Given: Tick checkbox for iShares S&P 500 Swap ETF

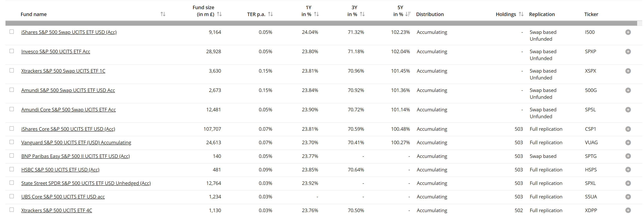Looking at the screenshot, I should pyautogui.click(x=12, y=32).
